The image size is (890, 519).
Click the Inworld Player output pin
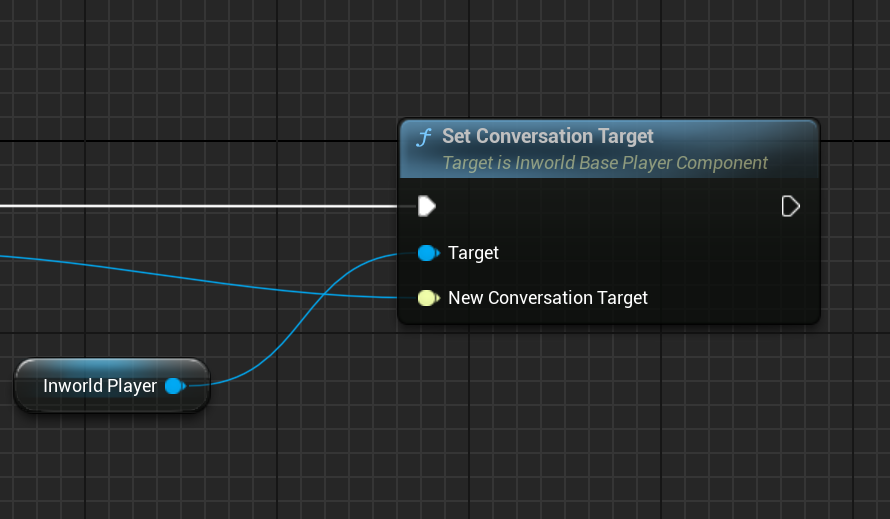coord(175,386)
